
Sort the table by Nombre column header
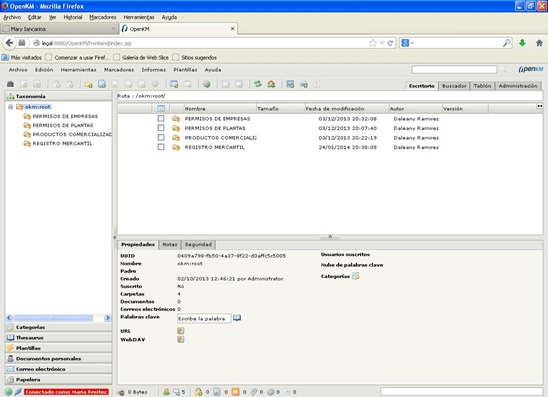click(x=220, y=109)
